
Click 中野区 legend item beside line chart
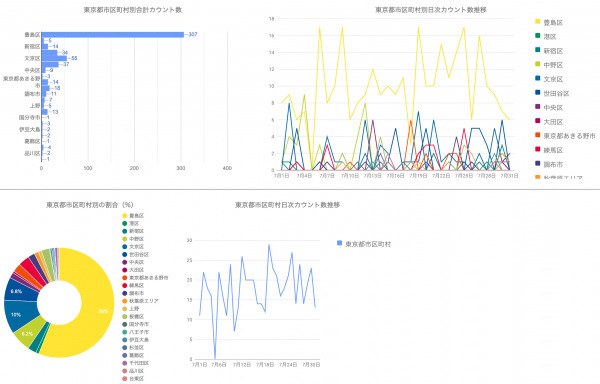tap(549, 65)
